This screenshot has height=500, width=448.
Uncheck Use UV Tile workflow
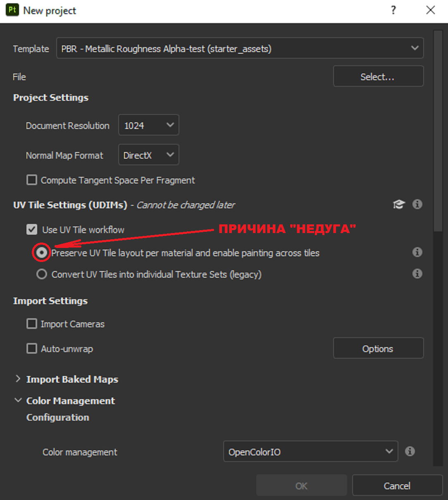pyautogui.click(x=32, y=230)
